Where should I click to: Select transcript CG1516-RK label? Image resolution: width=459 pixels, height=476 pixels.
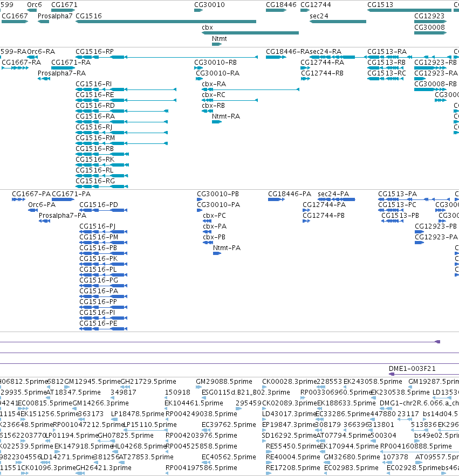coord(95,160)
